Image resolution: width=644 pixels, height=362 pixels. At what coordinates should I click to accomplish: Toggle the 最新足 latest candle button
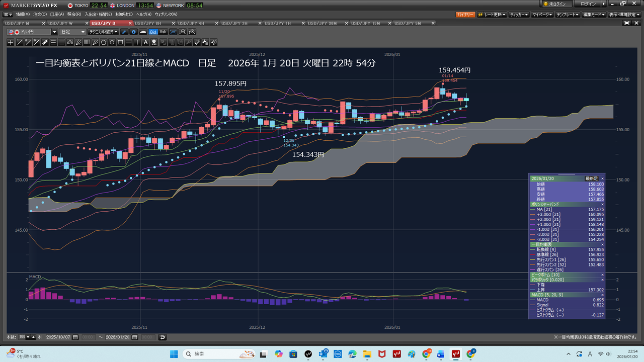pos(591,178)
